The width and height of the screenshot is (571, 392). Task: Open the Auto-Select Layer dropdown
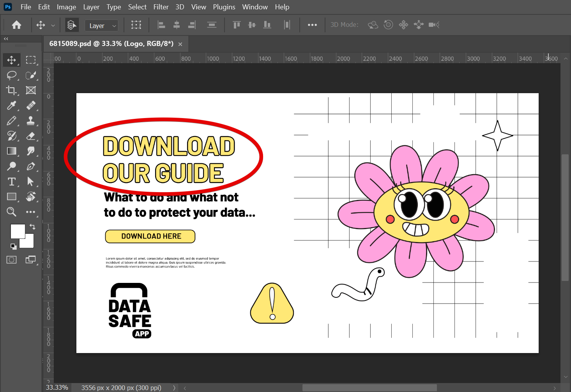pyautogui.click(x=101, y=25)
